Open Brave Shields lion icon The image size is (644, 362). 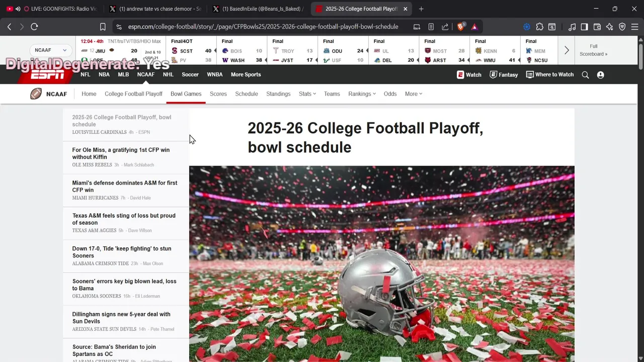(460, 27)
